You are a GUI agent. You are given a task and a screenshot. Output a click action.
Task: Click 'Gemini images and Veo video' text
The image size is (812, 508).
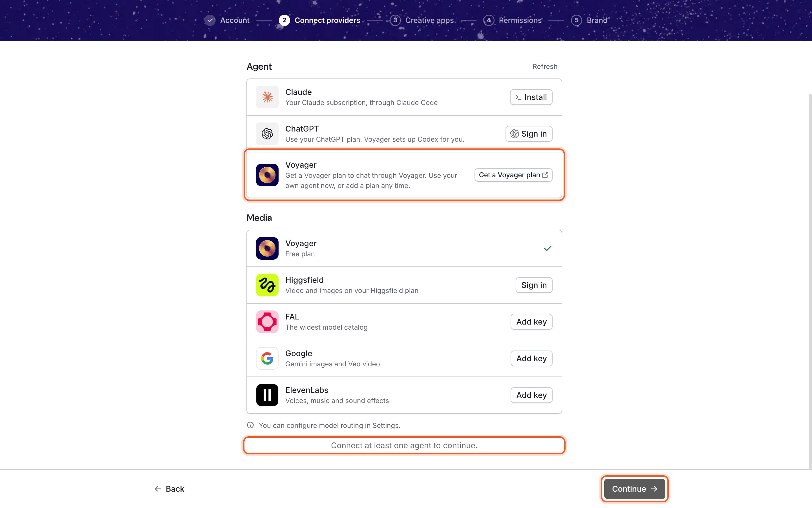pos(332,364)
